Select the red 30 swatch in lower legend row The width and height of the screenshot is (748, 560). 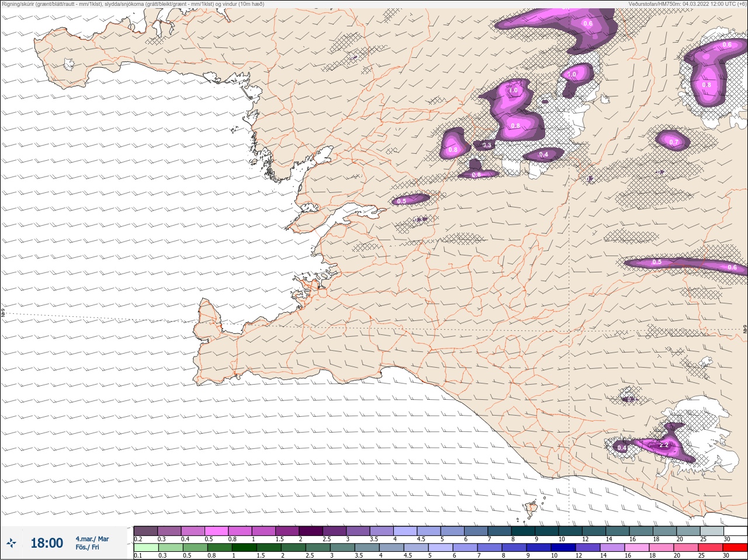point(735,548)
